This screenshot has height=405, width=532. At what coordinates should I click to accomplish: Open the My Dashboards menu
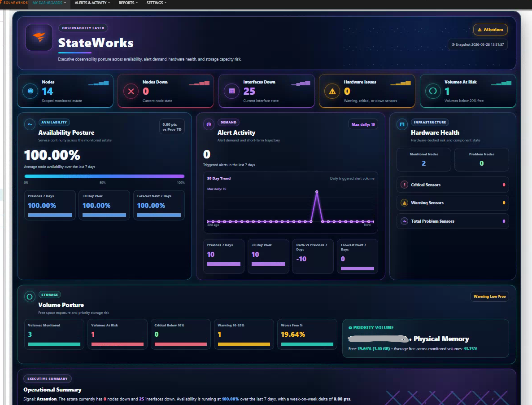49,3
